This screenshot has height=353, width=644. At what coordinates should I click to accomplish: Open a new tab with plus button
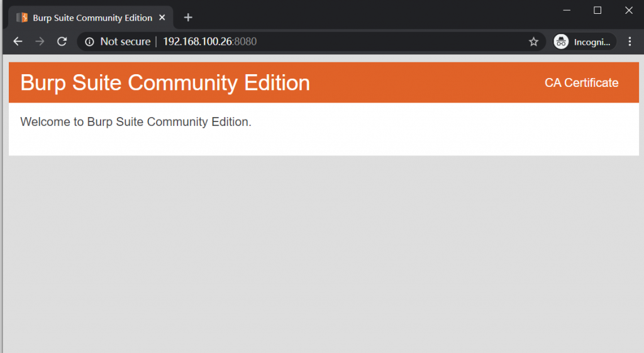coord(188,18)
